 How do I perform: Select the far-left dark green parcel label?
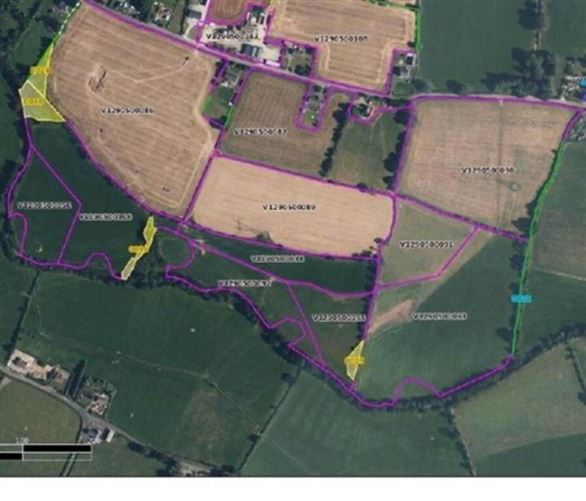[x=44, y=205]
